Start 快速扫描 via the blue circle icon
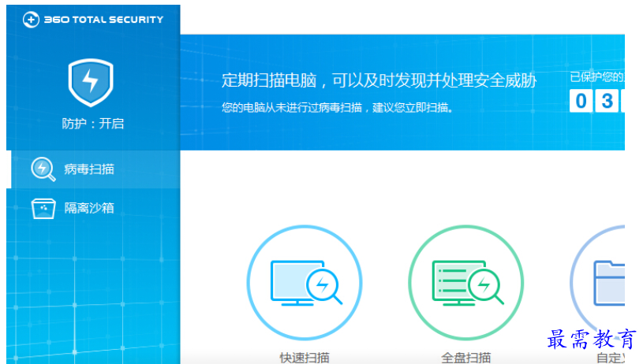This screenshot has width=643, height=364. tap(305, 283)
